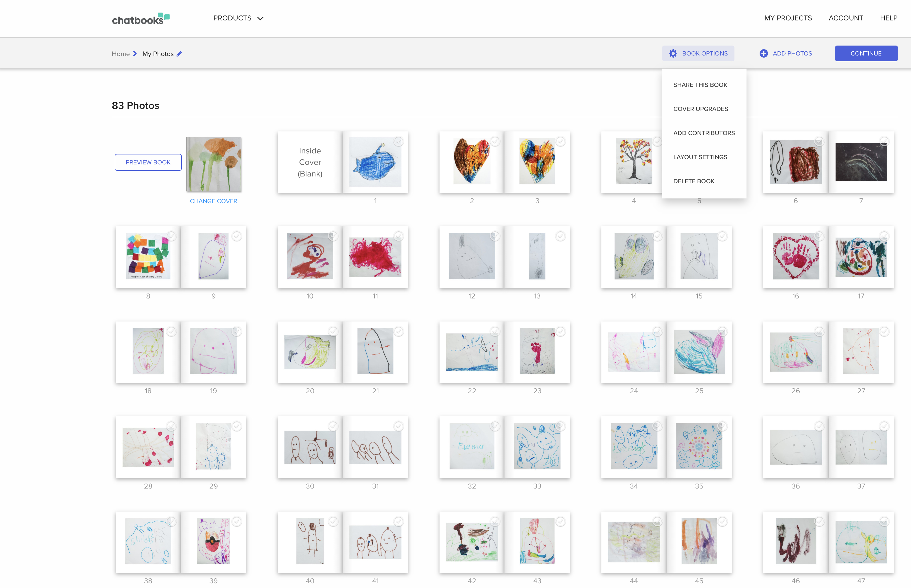Click the Chatbooks logo
This screenshot has height=588, width=911.
click(x=141, y=19)
